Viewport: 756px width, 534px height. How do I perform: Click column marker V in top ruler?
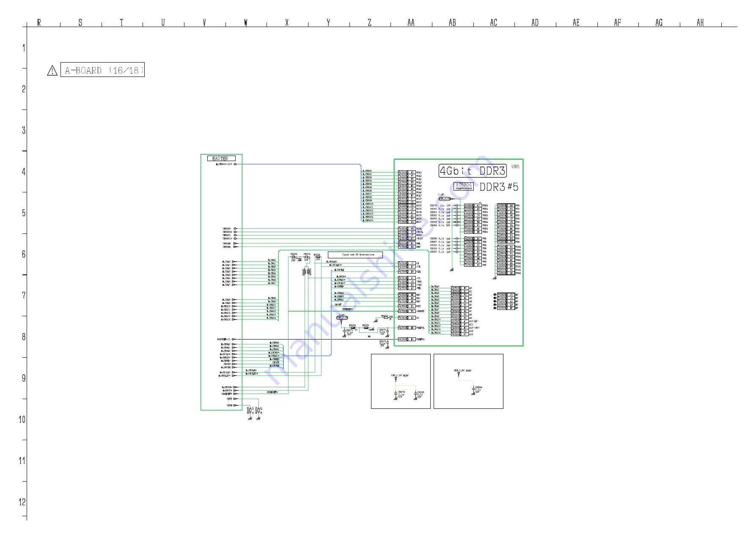click(x=204, y=22)
